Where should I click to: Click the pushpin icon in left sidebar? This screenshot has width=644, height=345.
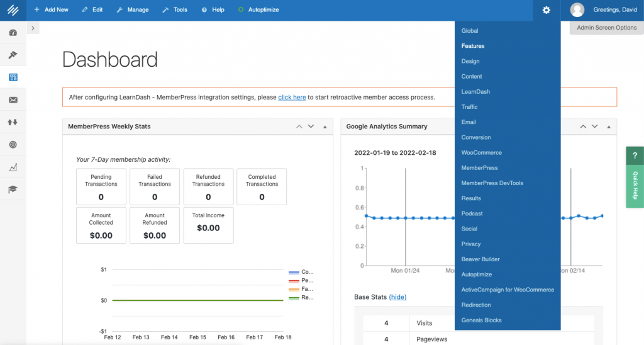(13, 55)
